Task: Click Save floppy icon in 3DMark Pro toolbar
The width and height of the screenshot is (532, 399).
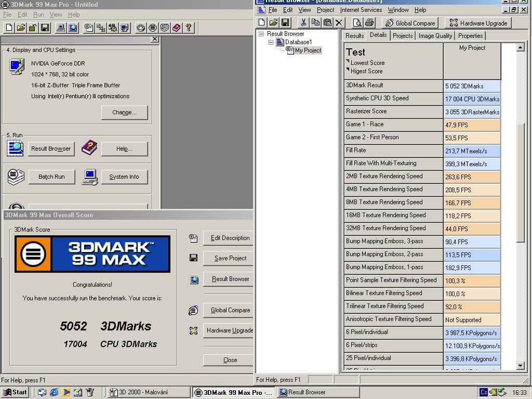Action: [x=45, y=28]
